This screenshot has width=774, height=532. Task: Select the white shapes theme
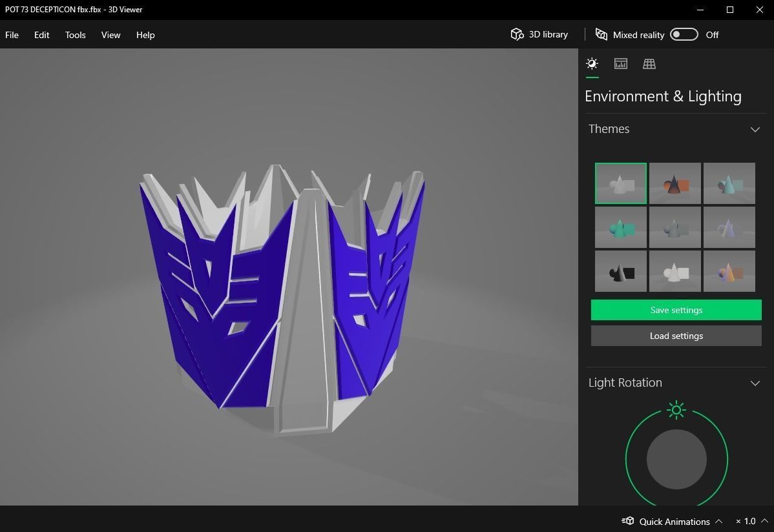[675, 271]
